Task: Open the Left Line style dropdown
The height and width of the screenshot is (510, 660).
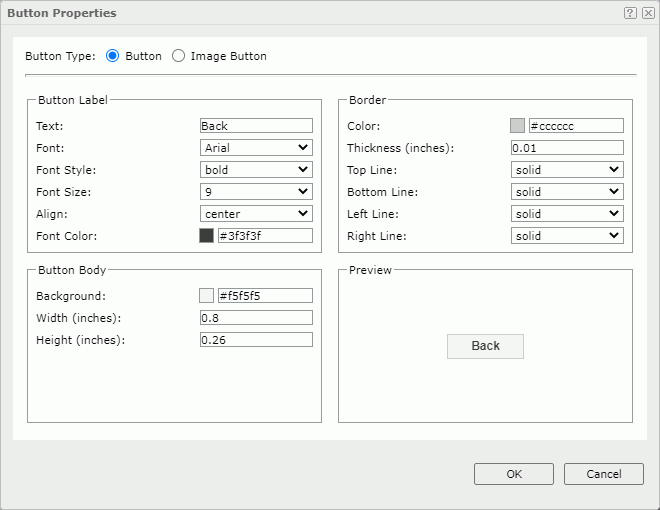Action: (x=567, y=214)
